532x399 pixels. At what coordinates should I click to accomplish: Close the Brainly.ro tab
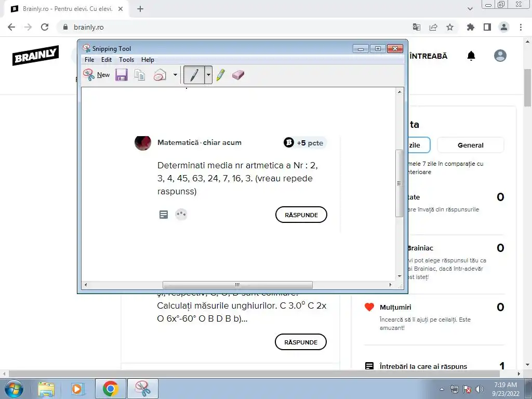click(121, 9)
